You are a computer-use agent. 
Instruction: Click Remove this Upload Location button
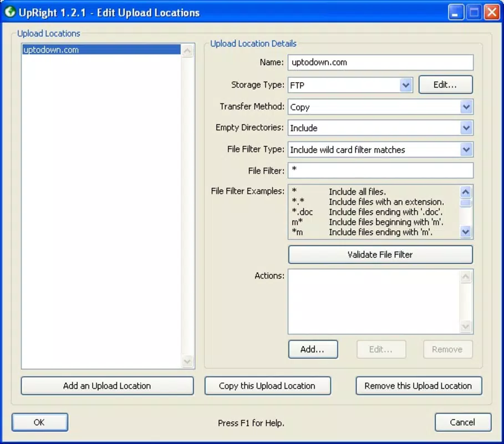point(419,385)
